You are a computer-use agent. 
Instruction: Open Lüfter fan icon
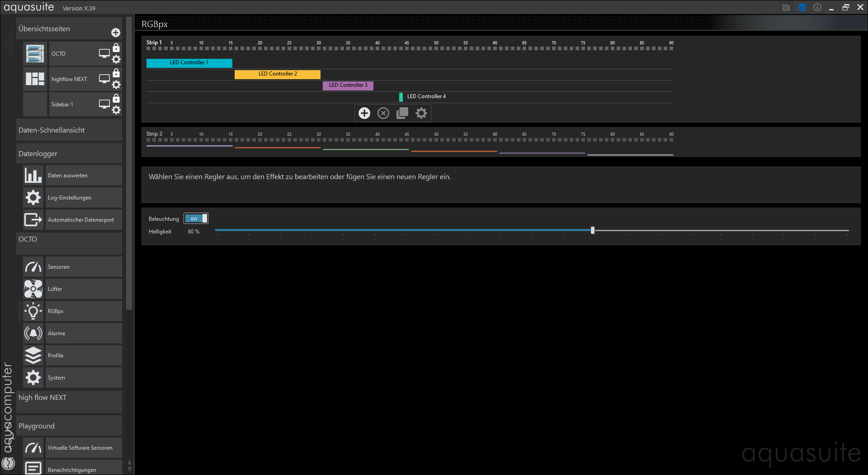click(x=33, y=289)
